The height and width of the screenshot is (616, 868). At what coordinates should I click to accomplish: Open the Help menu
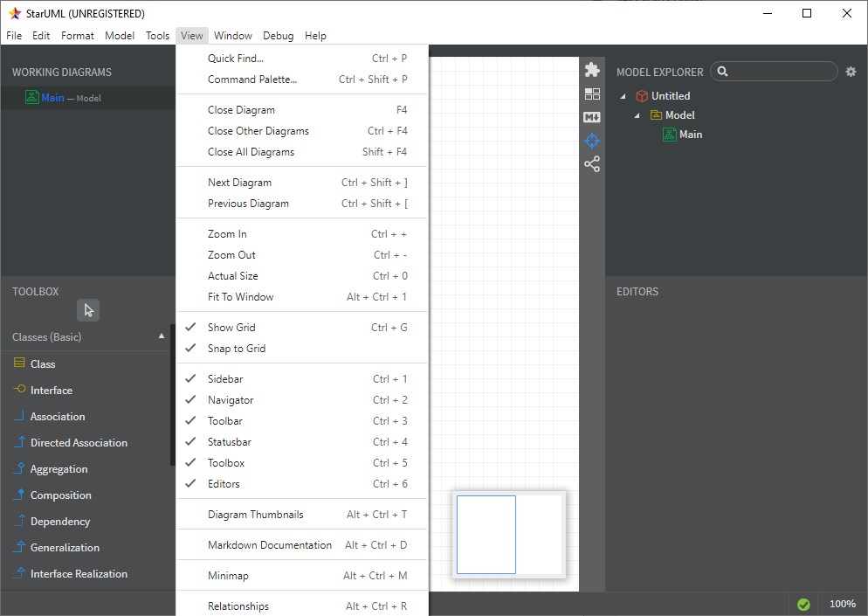pos(315,36)
